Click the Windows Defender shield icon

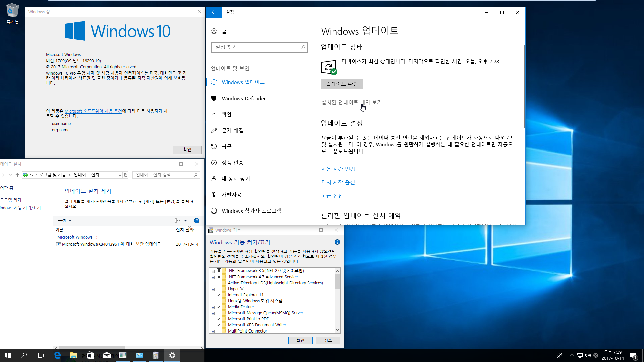pos(214,98)
